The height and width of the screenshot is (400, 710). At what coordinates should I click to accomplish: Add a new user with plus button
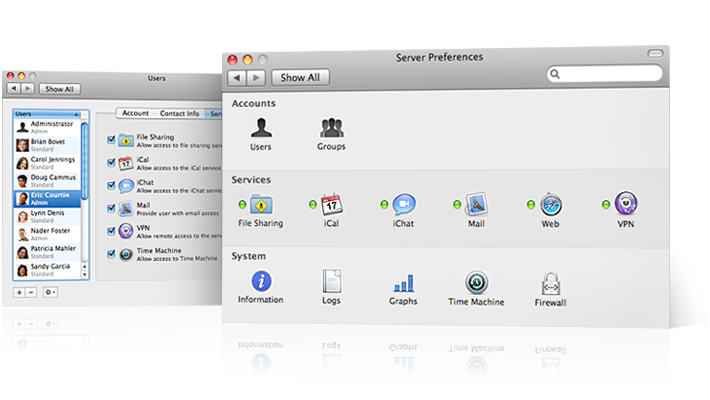coord(19,292)
